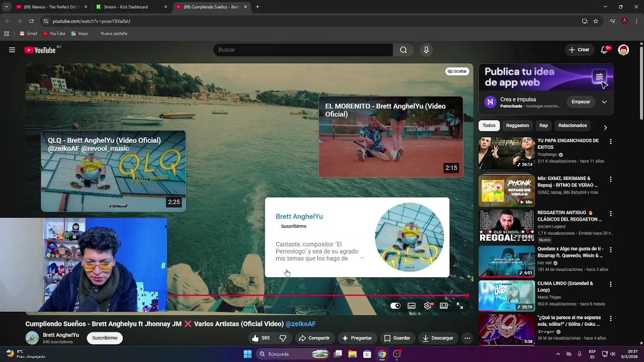
Task: Bookmark this page with the star
Action: 596,21
